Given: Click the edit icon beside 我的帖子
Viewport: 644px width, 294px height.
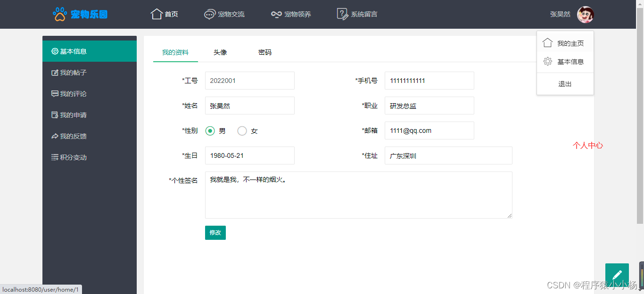Looking at the screenshot, I should point(55,73).
